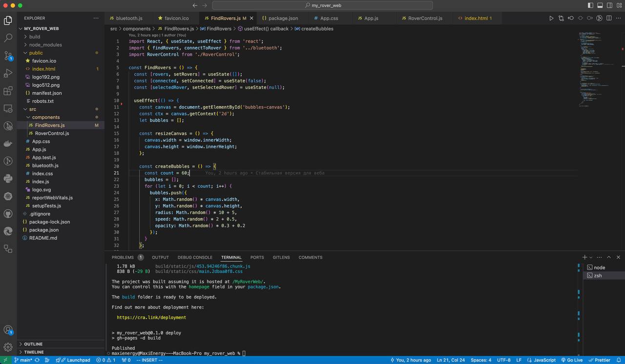
Task: Toggle the primary sidebar layout button
Action: click(x=591, y=5)
